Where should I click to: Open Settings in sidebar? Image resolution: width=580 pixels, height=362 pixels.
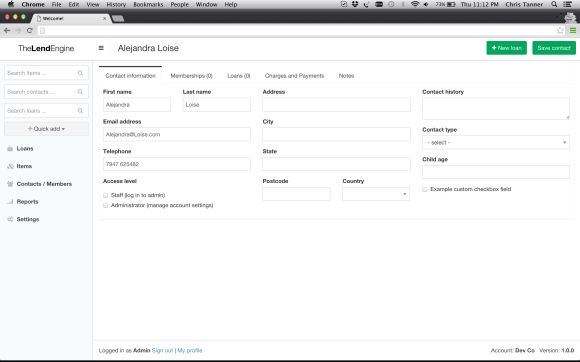point(28,219)
